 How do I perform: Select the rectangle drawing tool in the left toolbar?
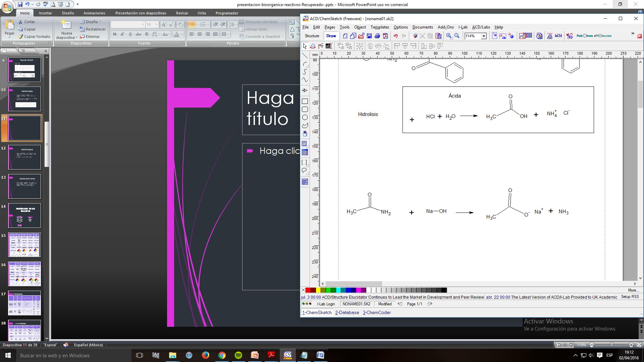pos(305,101)
